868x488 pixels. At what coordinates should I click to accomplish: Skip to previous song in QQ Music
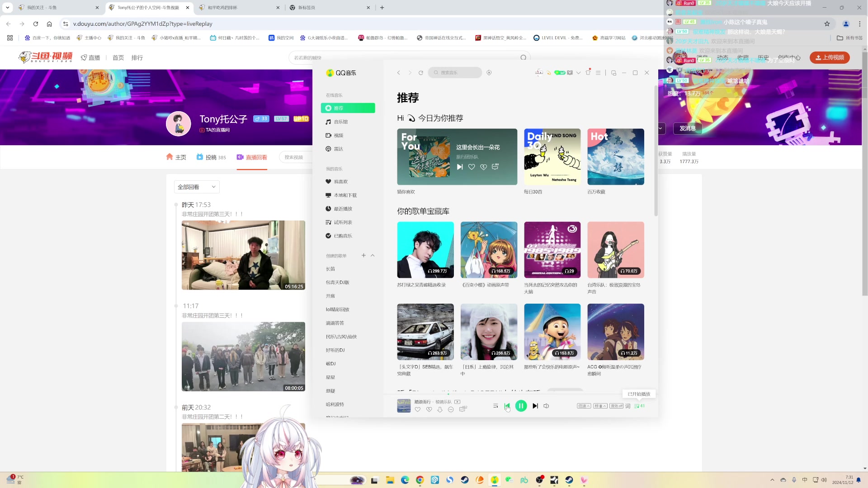tap(507, 406)
